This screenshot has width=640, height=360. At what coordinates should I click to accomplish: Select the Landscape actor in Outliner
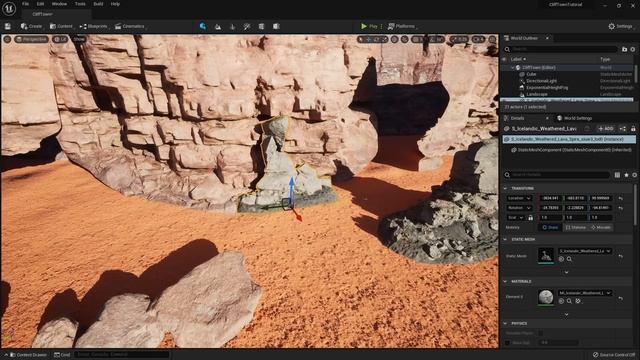536,94
